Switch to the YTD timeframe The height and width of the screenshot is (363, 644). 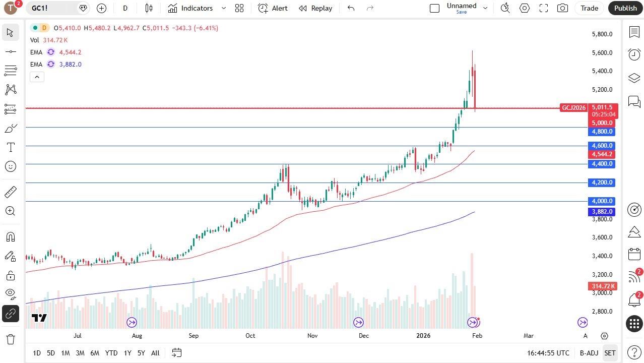(x=111, y=353)
